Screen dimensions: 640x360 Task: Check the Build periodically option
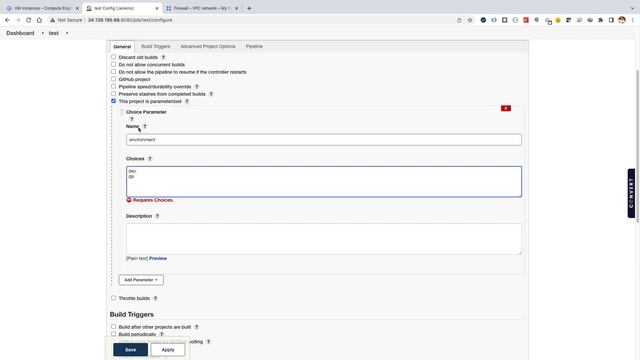[113, 334]
